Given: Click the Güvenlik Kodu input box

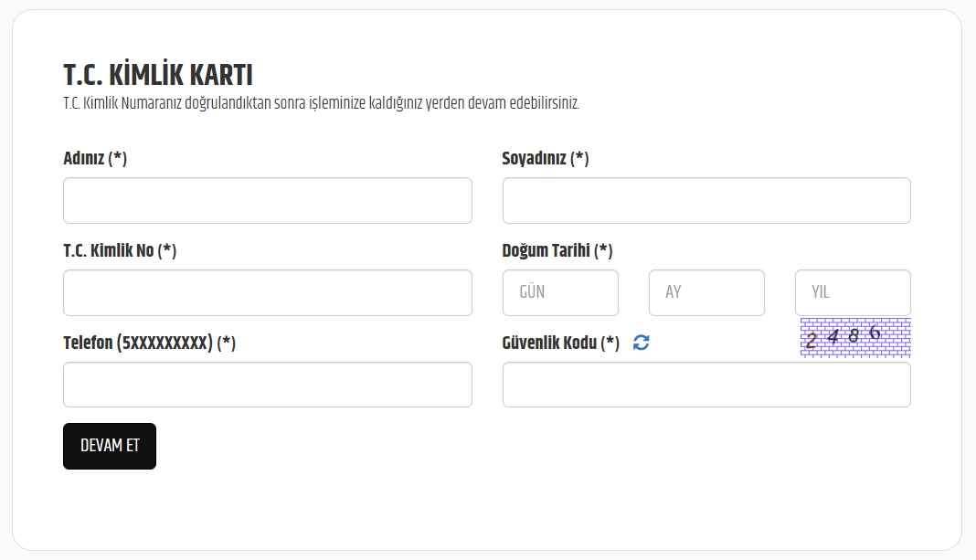Looking at the screenshot, I should [705, 385].
